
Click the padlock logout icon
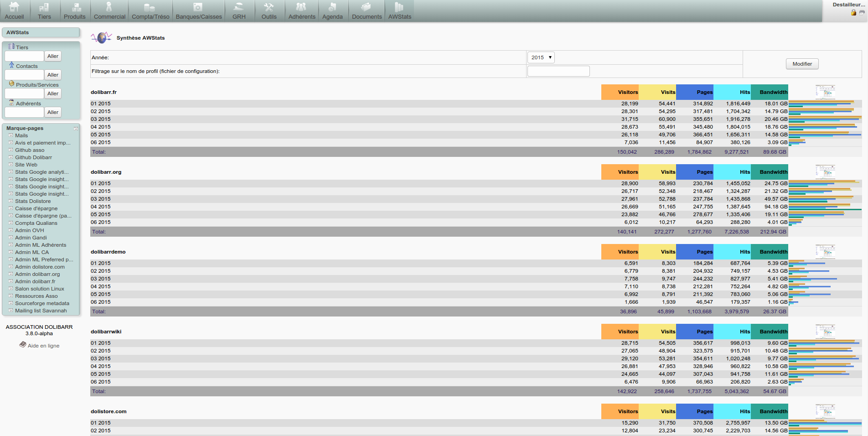[x=853, y=13]
